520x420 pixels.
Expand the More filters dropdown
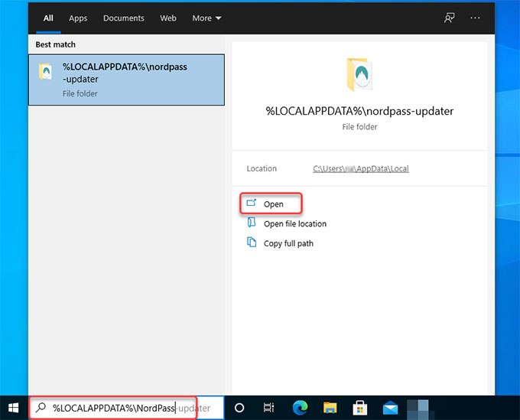pyautogui.click(x=206, y=18)
